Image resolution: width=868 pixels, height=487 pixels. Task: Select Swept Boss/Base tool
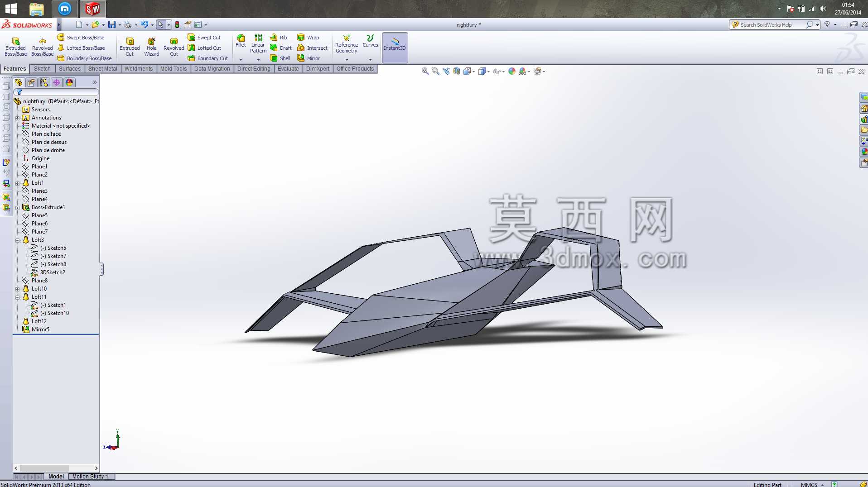[x=81, y=38]
